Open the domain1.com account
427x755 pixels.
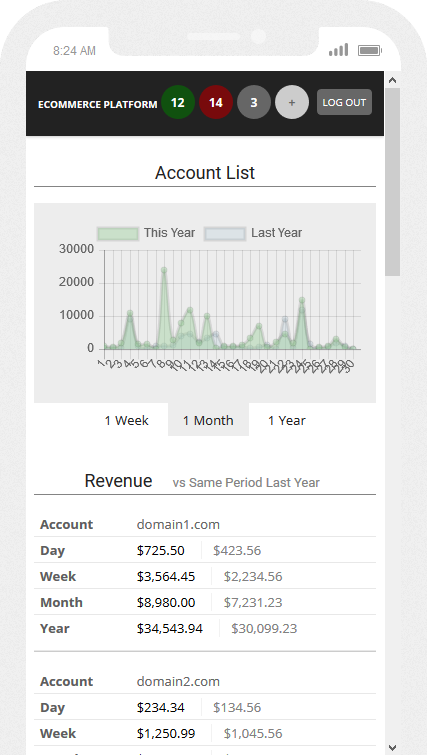[178, 524]
